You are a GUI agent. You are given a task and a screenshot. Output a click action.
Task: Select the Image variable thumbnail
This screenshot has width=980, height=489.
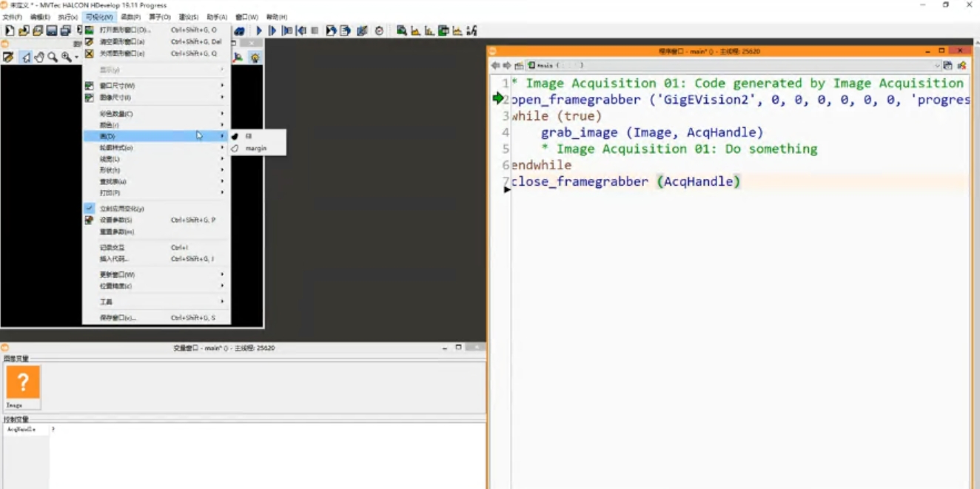pos(23,386)
